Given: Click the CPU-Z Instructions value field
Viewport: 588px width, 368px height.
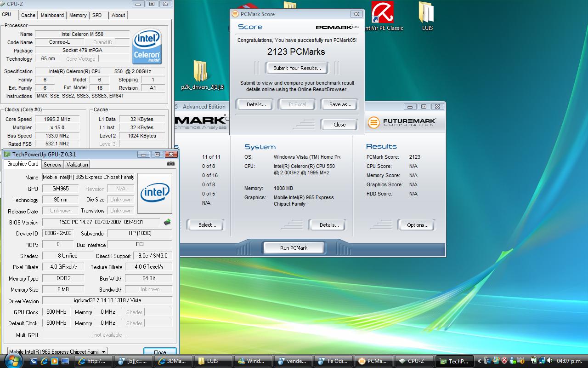Looking at the screenshot, I should 100,96.
